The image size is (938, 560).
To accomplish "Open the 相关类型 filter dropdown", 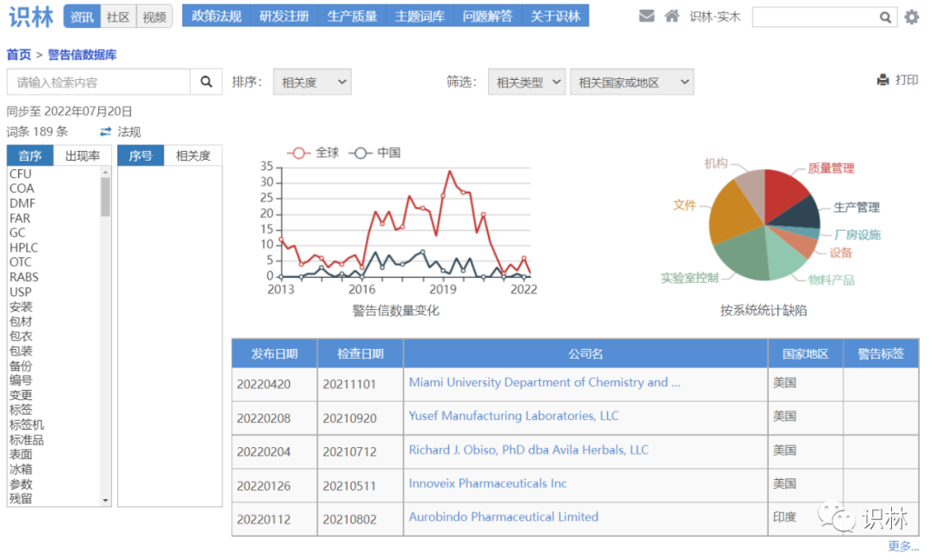I will click(526, 82).
